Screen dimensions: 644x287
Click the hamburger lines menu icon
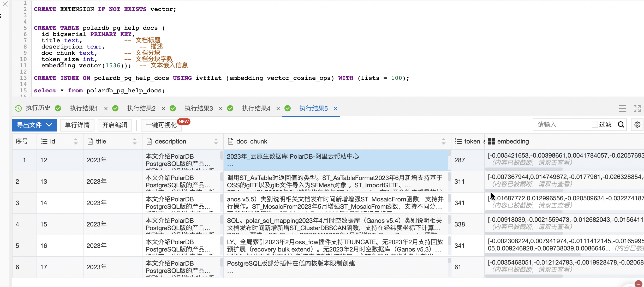[x=622, y=108]
